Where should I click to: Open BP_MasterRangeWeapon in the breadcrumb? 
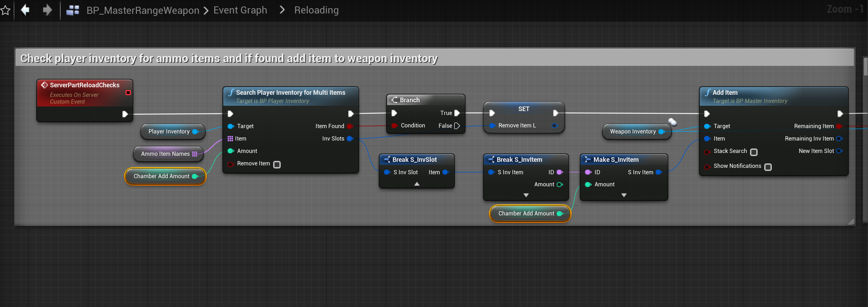coord(143,10)
